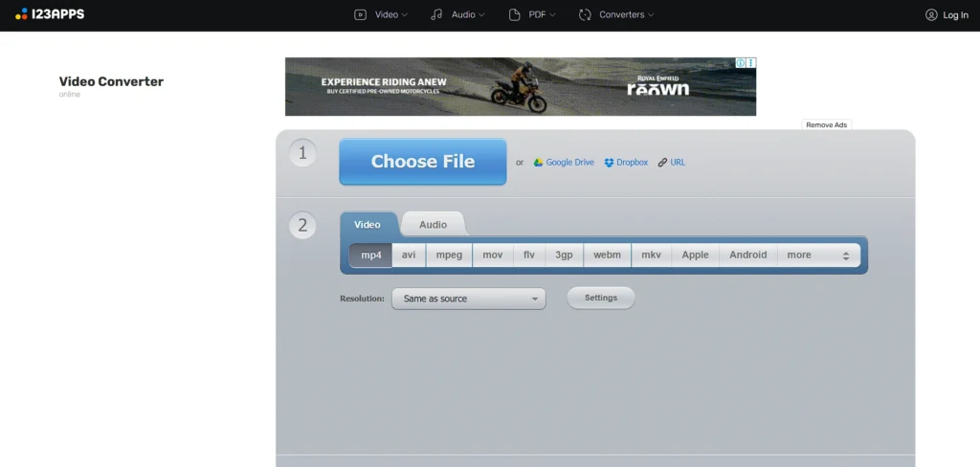Click the Converters circular arrows icon

tap(585, 14)
